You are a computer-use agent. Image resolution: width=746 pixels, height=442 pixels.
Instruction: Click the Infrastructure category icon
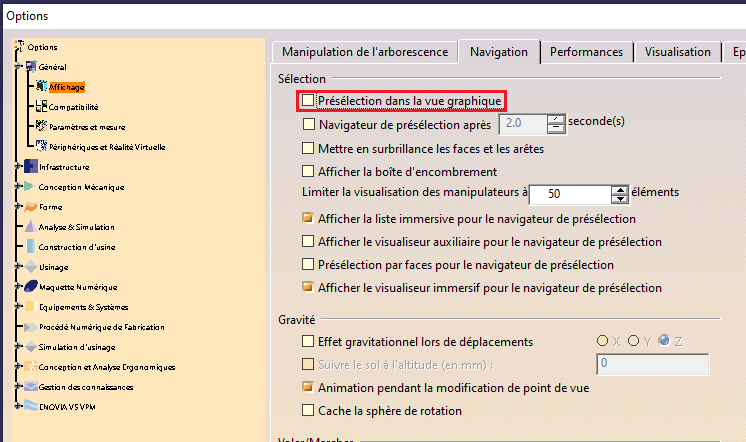coord(30,167)
